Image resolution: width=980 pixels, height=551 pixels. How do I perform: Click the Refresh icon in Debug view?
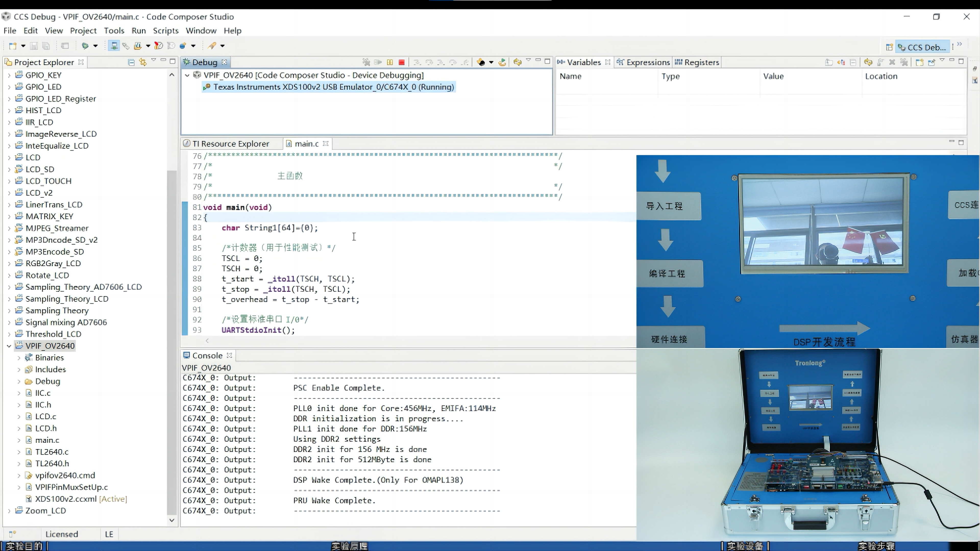tap(517, 62)
